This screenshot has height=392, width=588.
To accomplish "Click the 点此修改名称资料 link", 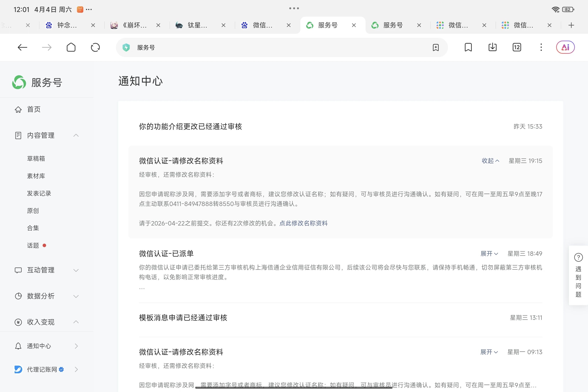I will click(303, 223).
